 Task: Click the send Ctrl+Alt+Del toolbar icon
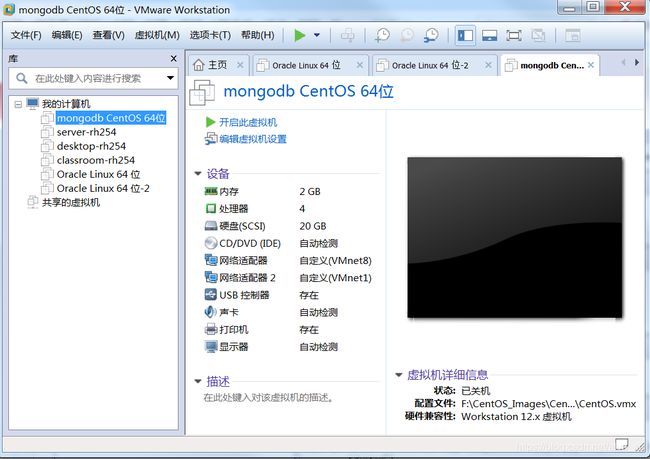coord(347,35)
